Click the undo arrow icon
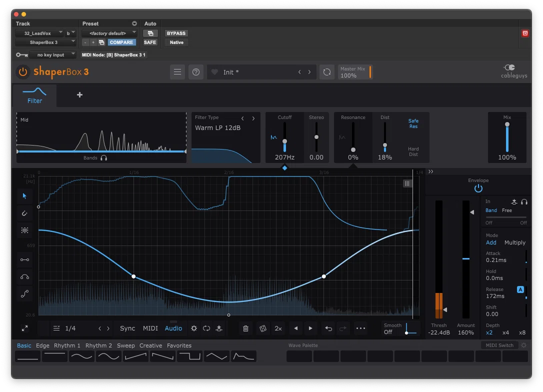The width and height of the screenshot is (543, 392). [x=328, y=328]
